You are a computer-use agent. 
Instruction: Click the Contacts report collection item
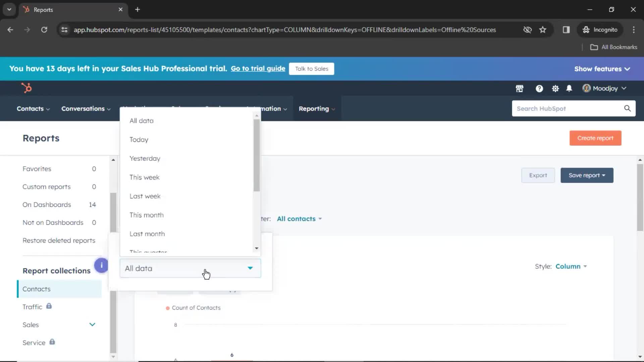coord(36,289)
